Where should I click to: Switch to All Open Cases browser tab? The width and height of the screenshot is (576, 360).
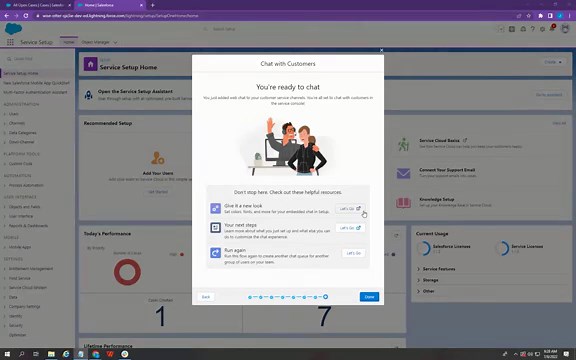click(x=37, y=5)
